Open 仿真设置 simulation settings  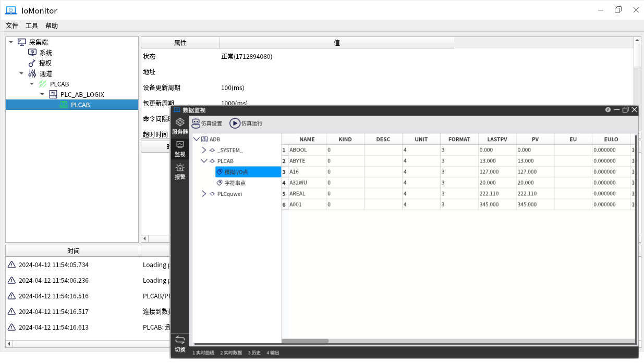coord(207,123)
